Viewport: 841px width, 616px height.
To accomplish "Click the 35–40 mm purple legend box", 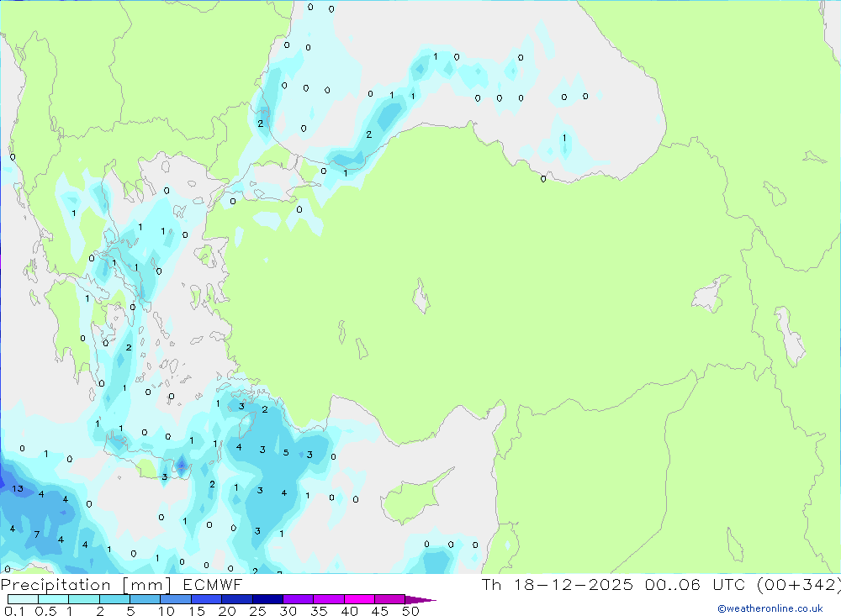I will [x=328, y=599].
